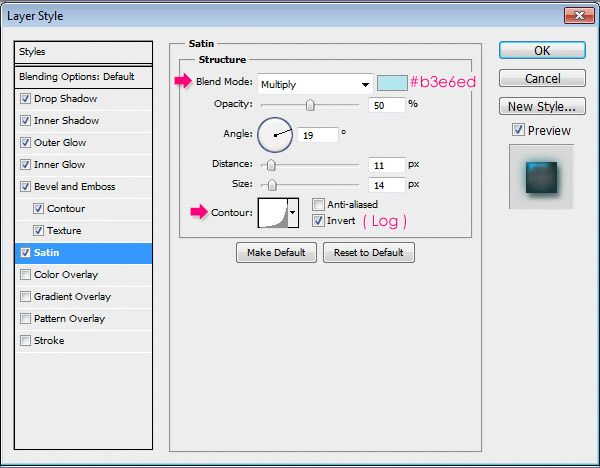Disable the Inner Glow checkbox
Viewport: 600px width, 468px height.
pyautogui.click(x=25, y=165)
